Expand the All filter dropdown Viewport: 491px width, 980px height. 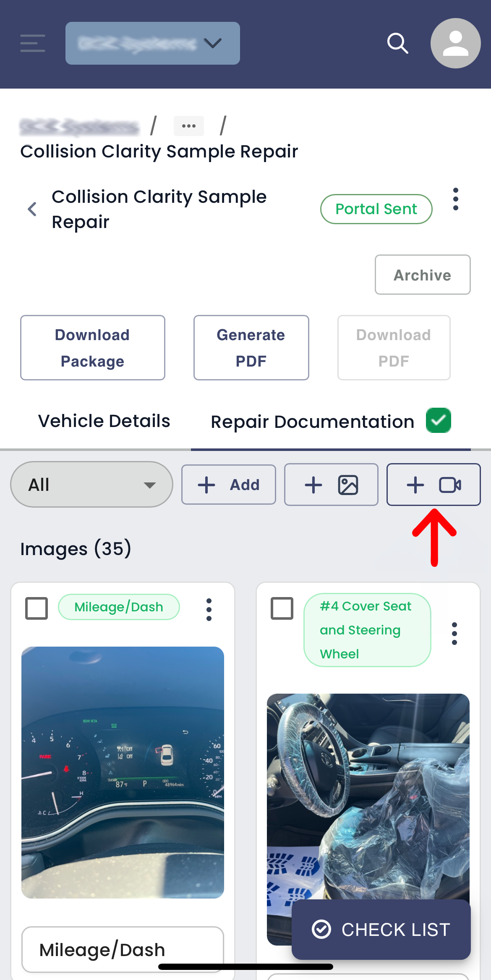91,485
